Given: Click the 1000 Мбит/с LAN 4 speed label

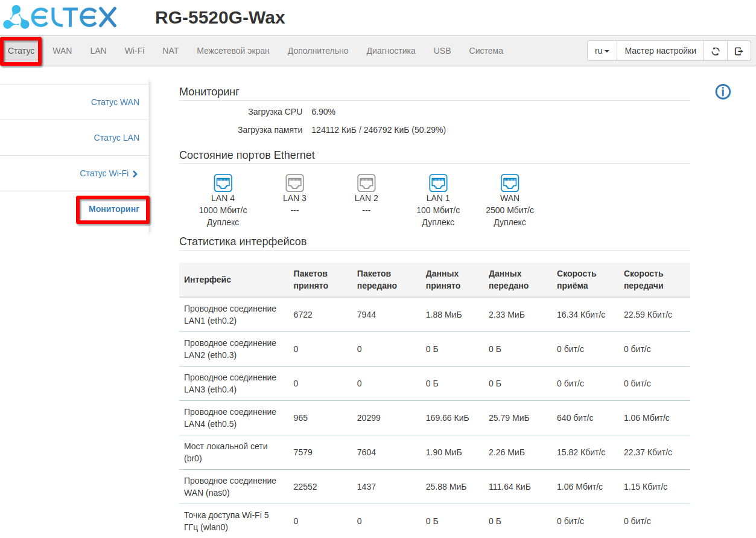Looking at the screenshot, I should (223, 210).
